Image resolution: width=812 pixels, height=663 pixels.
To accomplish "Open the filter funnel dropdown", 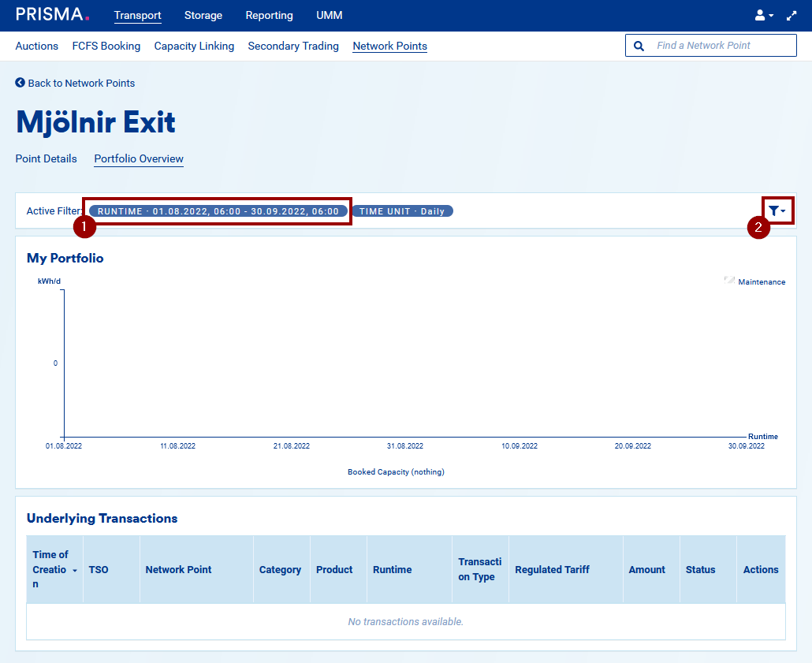I will [x=777, y=210].
